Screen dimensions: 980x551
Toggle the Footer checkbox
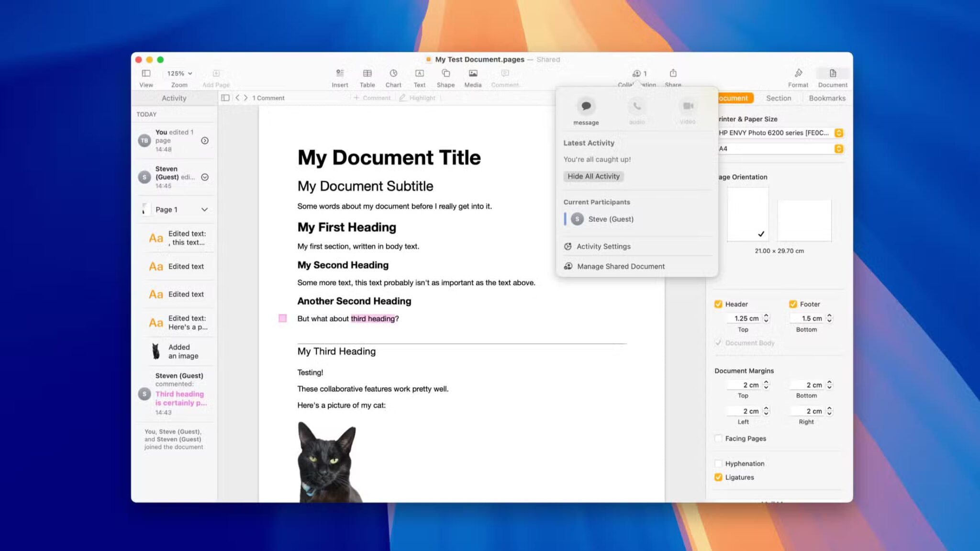click(x=793, y=304)
